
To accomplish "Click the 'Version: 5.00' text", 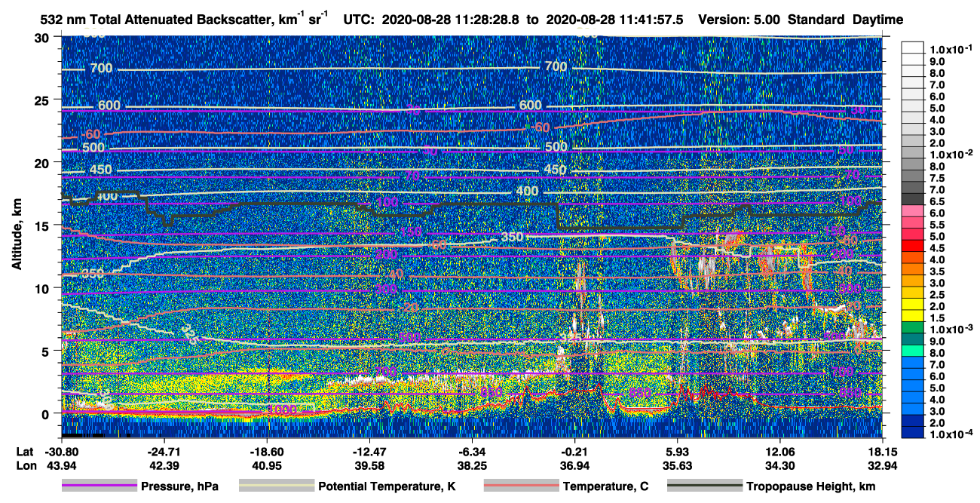I will (x=740, y=20).
